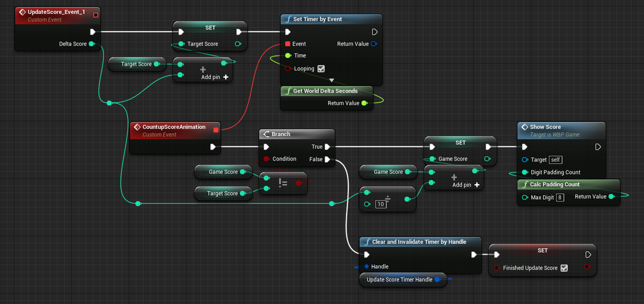Screen dimensions: 644x304
Task: Click the Calc Padding Count Return Value pin
Action: point(611,197)
